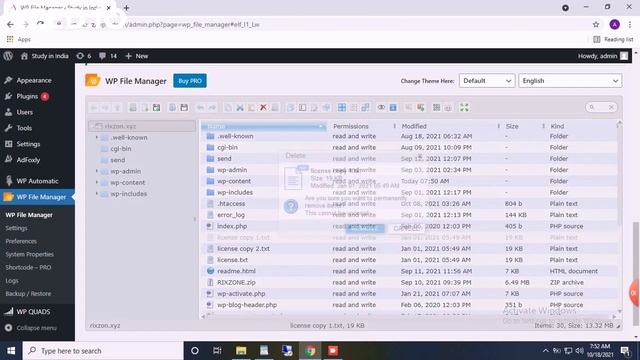Click the eye preview toolbar icon
This screenshot has height=360, width=640.
pos(381,108)
